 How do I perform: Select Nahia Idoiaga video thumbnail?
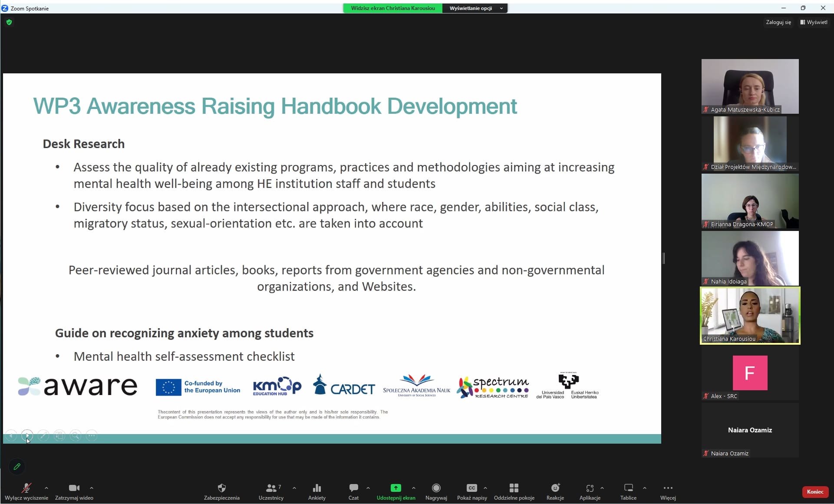click(750, 258)
